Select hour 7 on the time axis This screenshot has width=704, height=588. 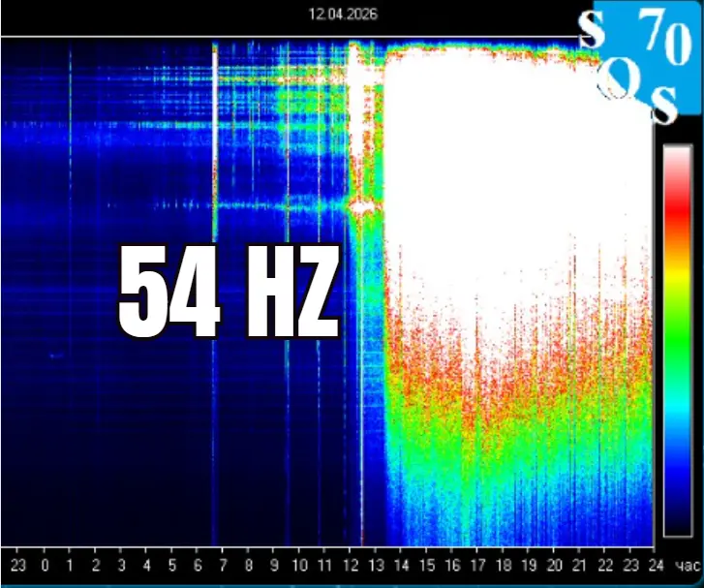pyautogui.click(x=223, y=565)
